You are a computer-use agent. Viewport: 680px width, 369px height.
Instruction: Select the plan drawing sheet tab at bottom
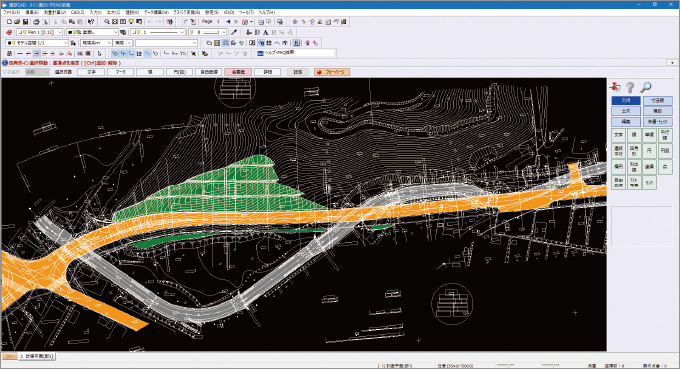coord(37,356)
